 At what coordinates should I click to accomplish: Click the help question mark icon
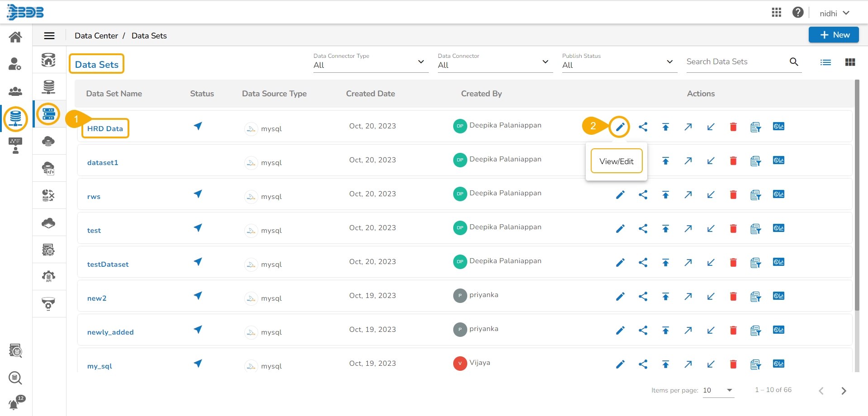(798, 13)
